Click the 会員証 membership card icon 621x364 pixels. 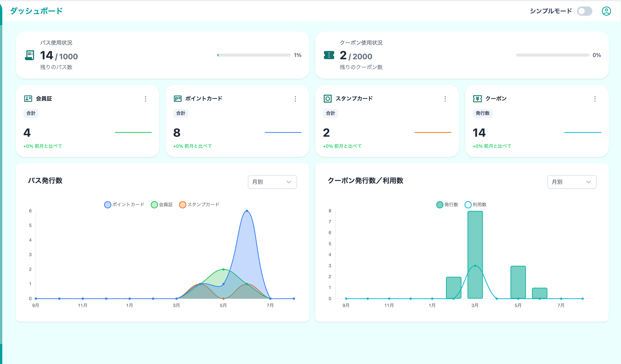coord(28,98)
